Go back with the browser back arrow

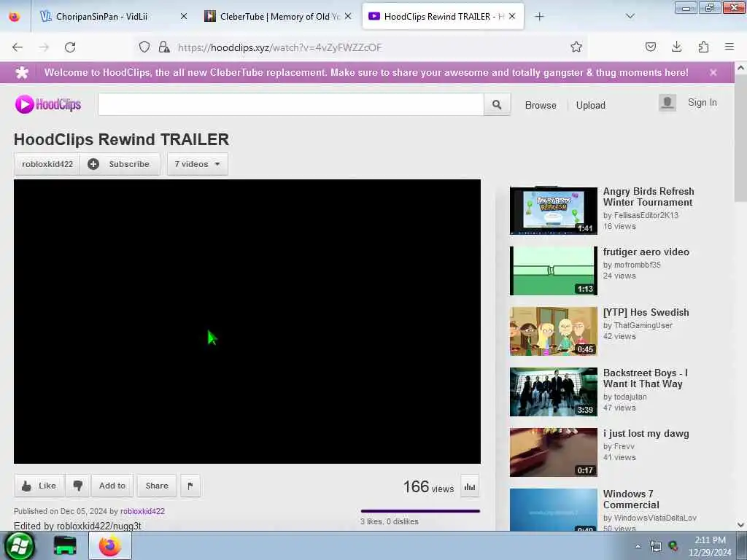[18, 47]
